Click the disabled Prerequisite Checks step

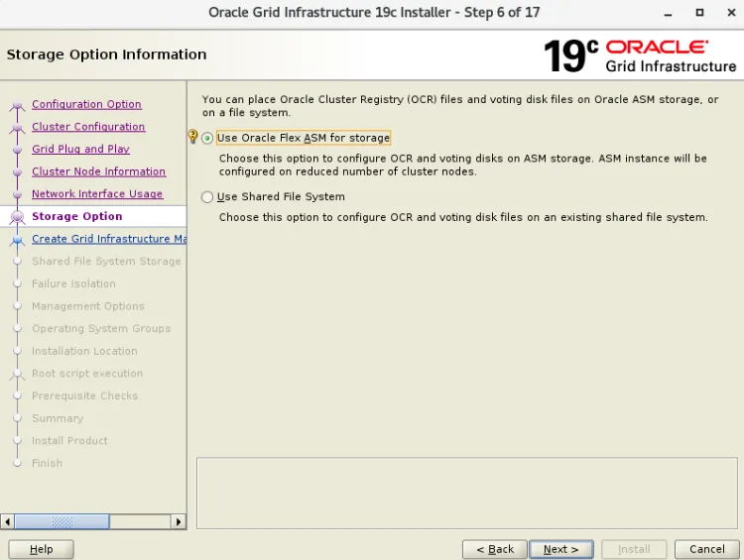pyautogui.click(x=85, y=395)
